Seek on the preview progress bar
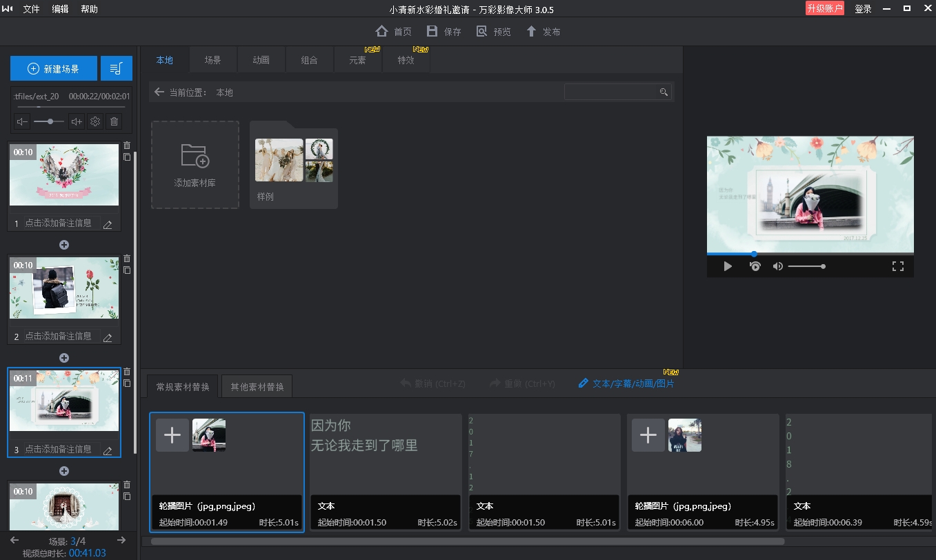Screen dimensions: 936x560 coord(810,254)
